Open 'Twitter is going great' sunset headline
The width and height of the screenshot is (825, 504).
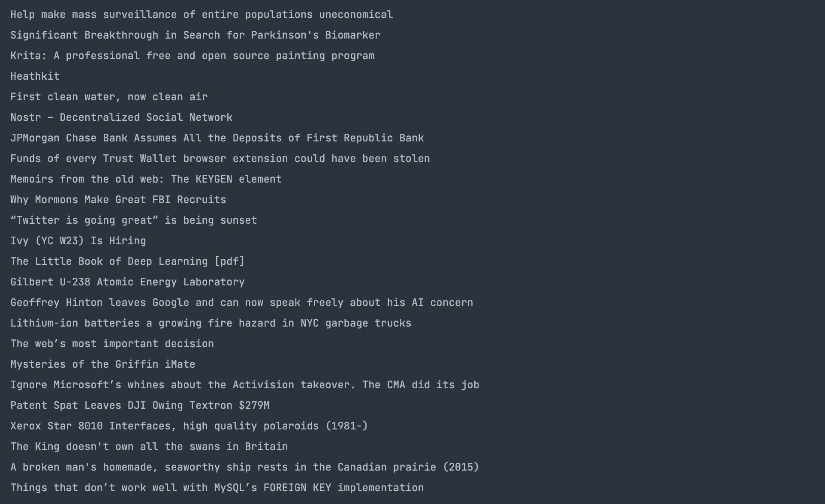click(x=133, y=220)
